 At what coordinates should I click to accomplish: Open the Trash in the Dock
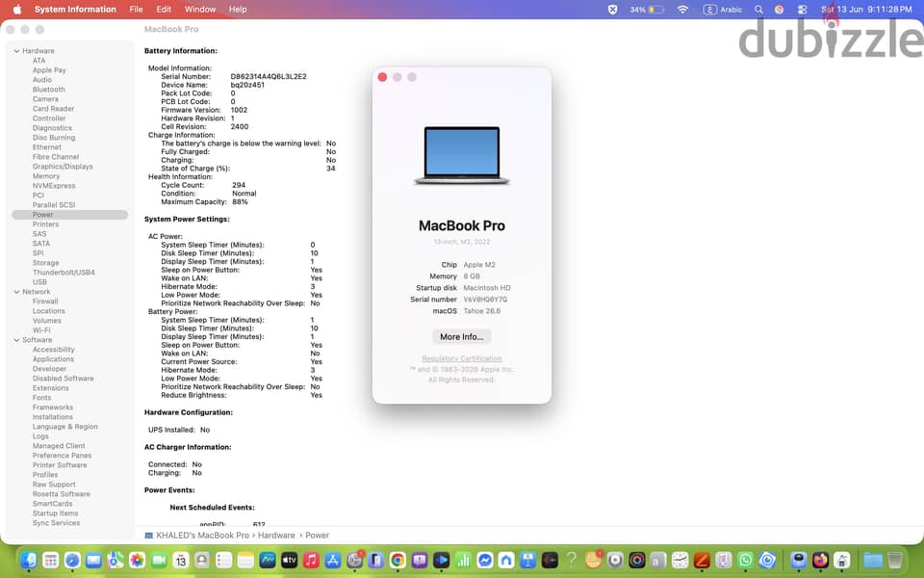point(894,561)
